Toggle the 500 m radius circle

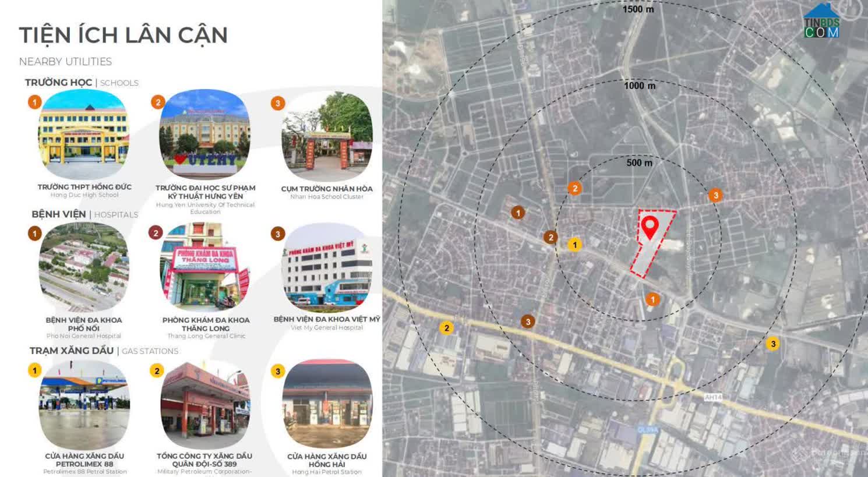640,163
